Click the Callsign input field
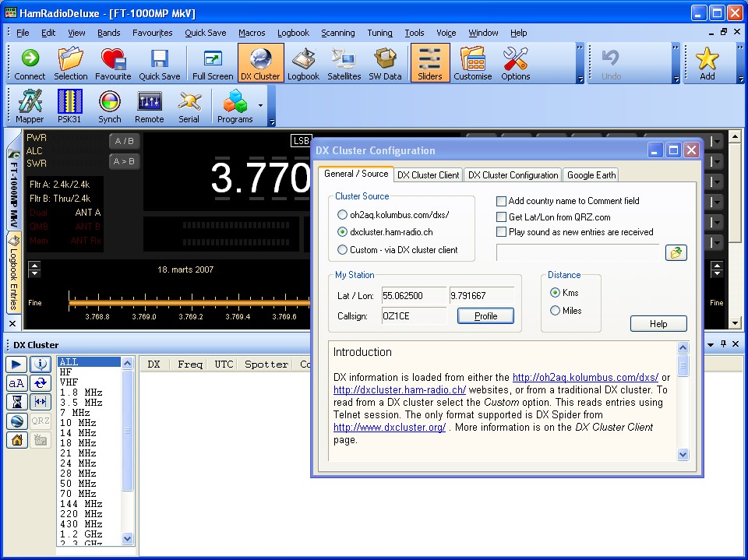Viewport: 748px width, 560px height. (414, 315)
